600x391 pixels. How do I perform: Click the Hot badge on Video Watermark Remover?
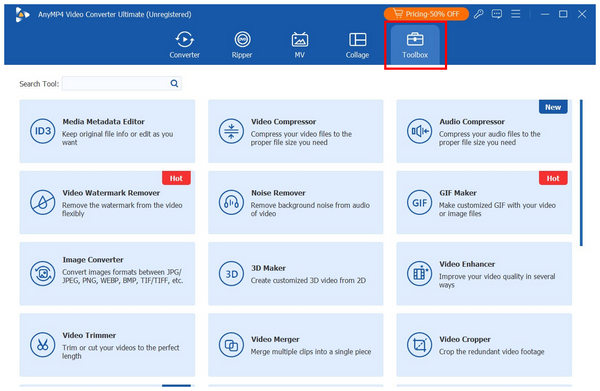coord(176,178)
